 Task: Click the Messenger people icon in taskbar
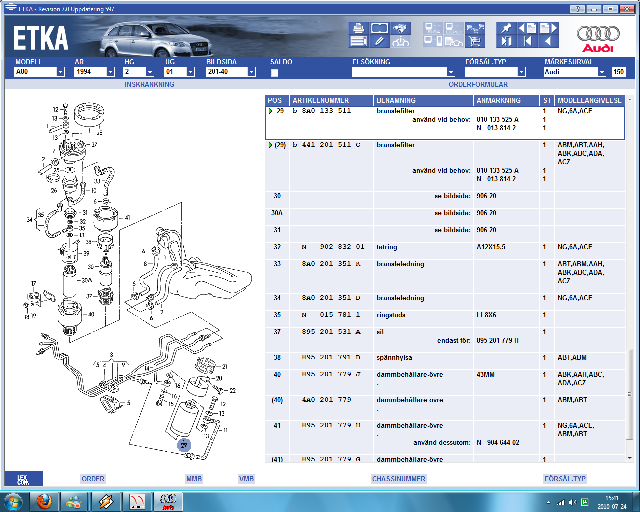point(75,502)
